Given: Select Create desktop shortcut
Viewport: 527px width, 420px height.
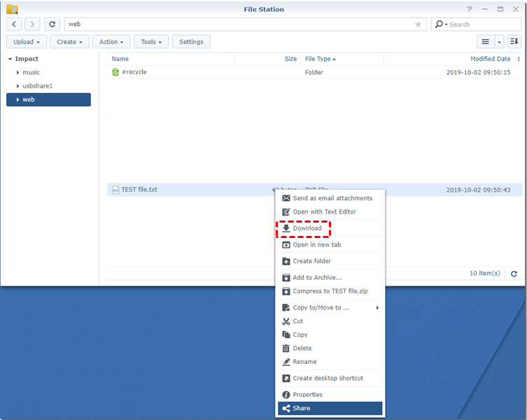Looking at the screenshot, I should [x=330, y=378].
